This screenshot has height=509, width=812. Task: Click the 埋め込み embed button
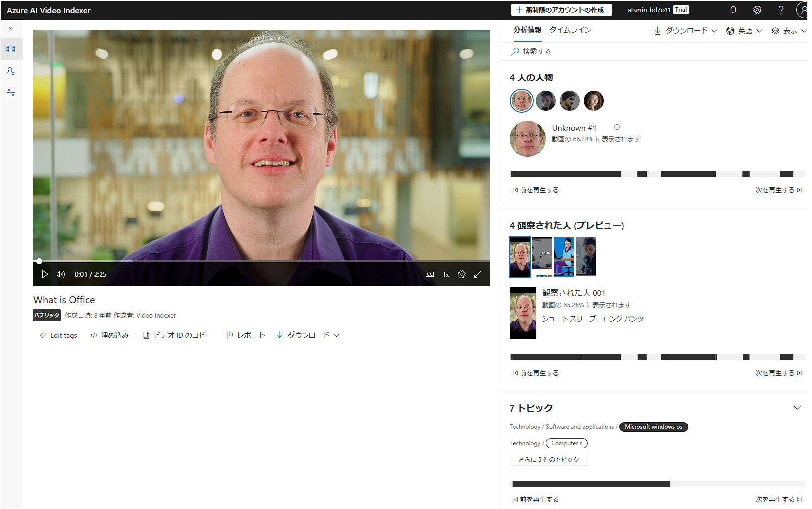point(109,335)
